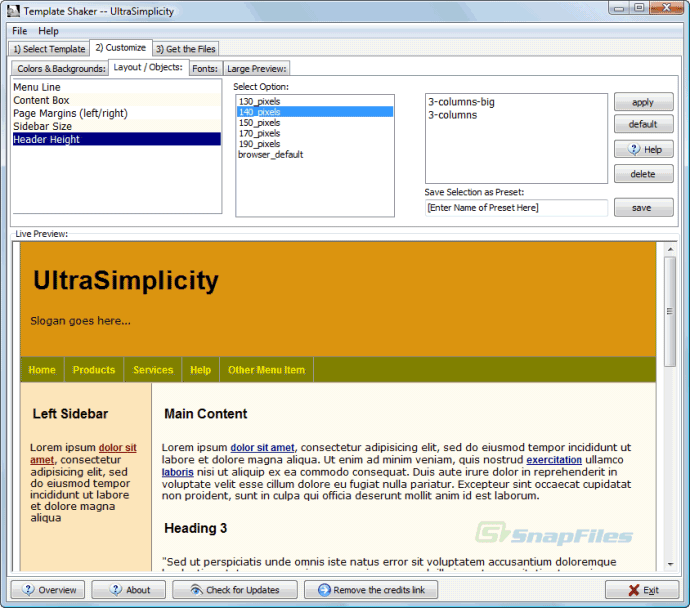
Task: Click the delete preset button
Action: click(643, 174)
